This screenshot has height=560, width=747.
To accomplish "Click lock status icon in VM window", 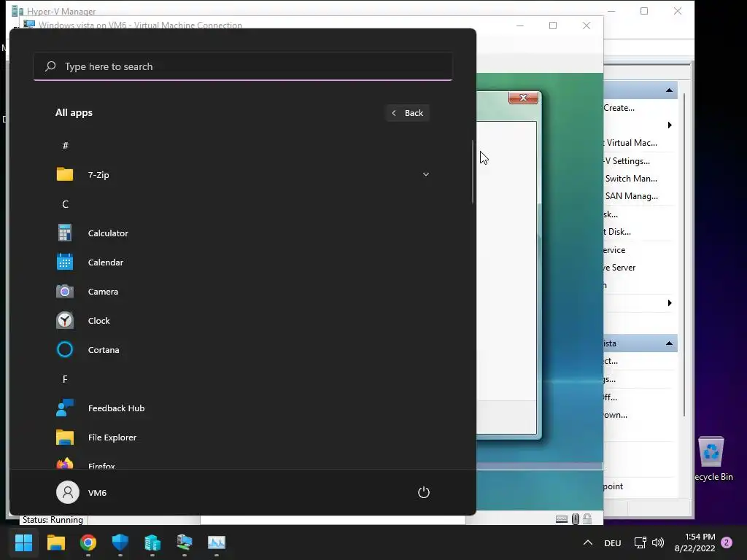I will pos(587,519).
